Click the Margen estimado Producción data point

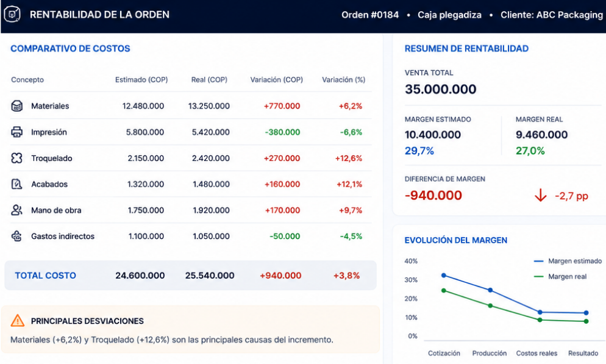[490, 290]
